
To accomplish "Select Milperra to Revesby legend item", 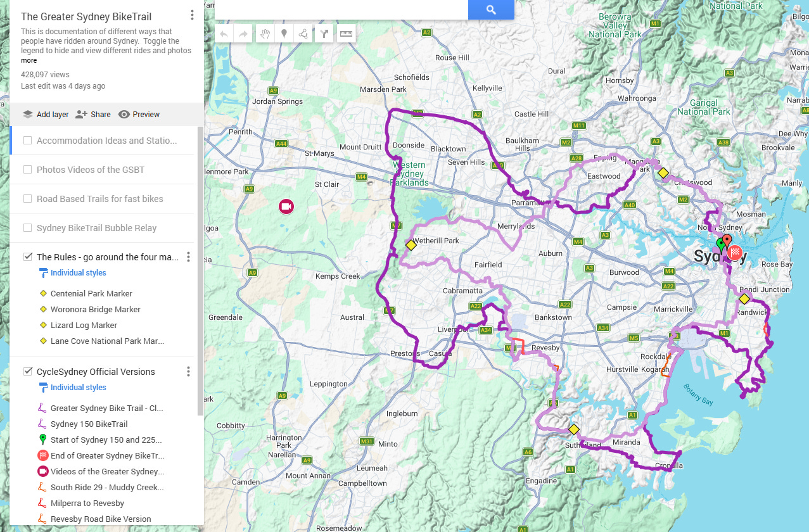I will [x=87, y=503].
